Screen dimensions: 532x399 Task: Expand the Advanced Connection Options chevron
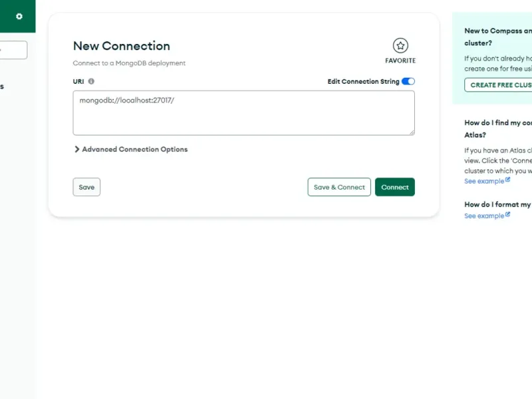(x=77, y=150)
